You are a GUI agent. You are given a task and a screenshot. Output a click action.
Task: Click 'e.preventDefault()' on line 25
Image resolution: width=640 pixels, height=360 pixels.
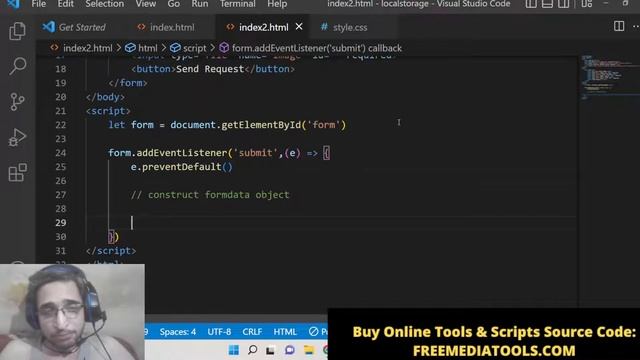[182, 167]
